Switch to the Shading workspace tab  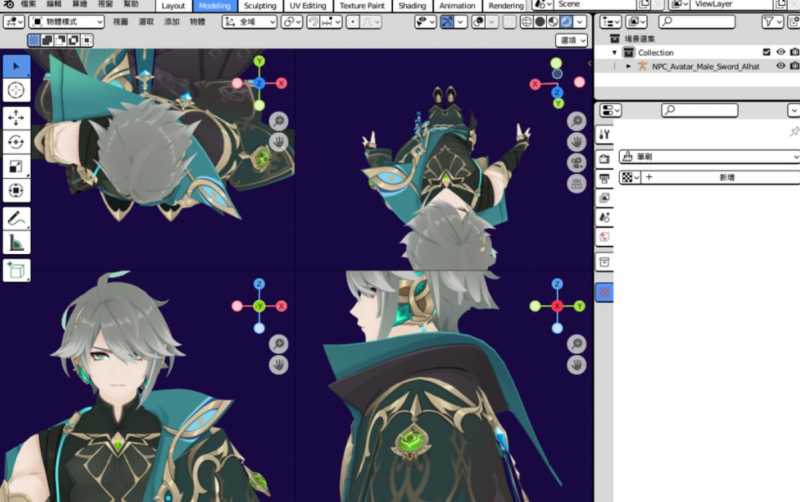[x=412, y=6]
